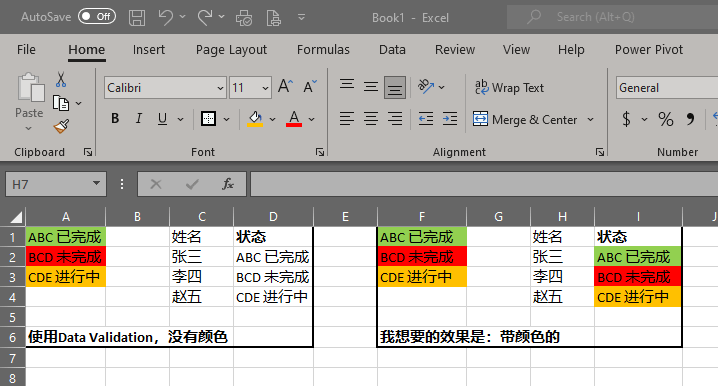This screenshot has height=386, width=718.
Task: Toggle Italic formatting
Action: click(x=138, y=119)
